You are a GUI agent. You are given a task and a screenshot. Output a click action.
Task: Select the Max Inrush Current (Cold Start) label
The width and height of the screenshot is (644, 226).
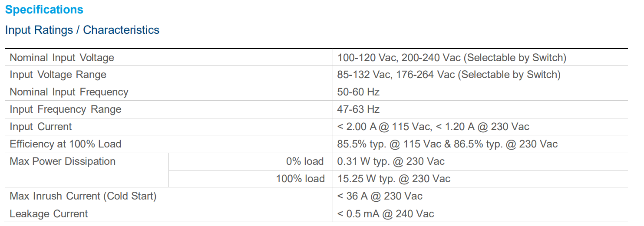tap(83, 196)
